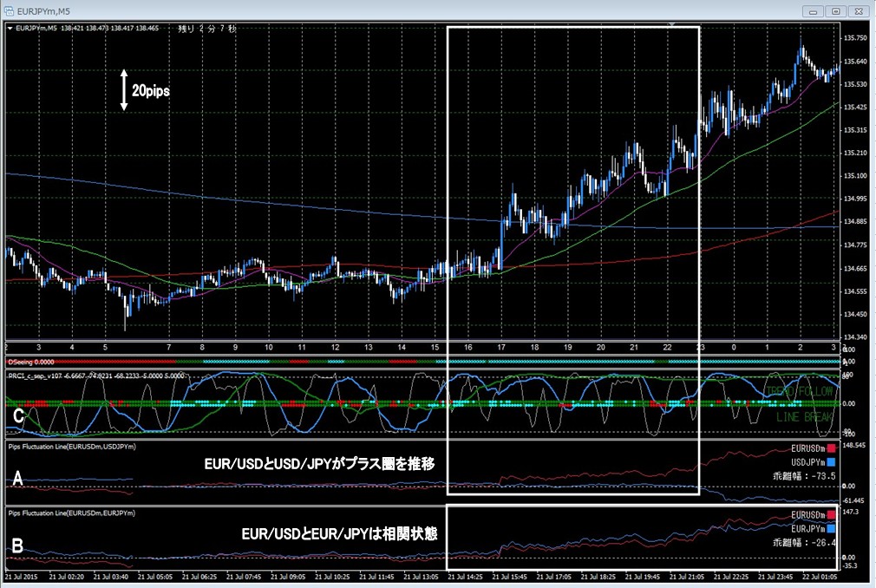Screen dimensions: 876x588
Task: Click the blue EURJPYm legend swatch
Action: coord(831,528)
